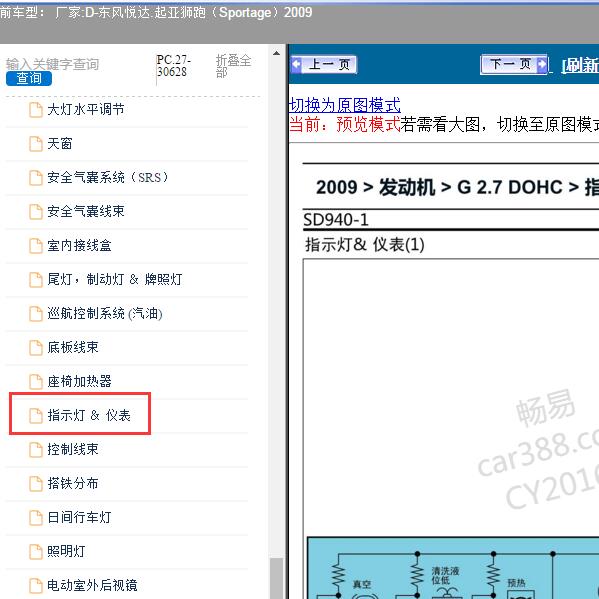Open the 控制线束 entry
Screen dimensions: 599x599
pyautogui.click(x=73, y=449)
